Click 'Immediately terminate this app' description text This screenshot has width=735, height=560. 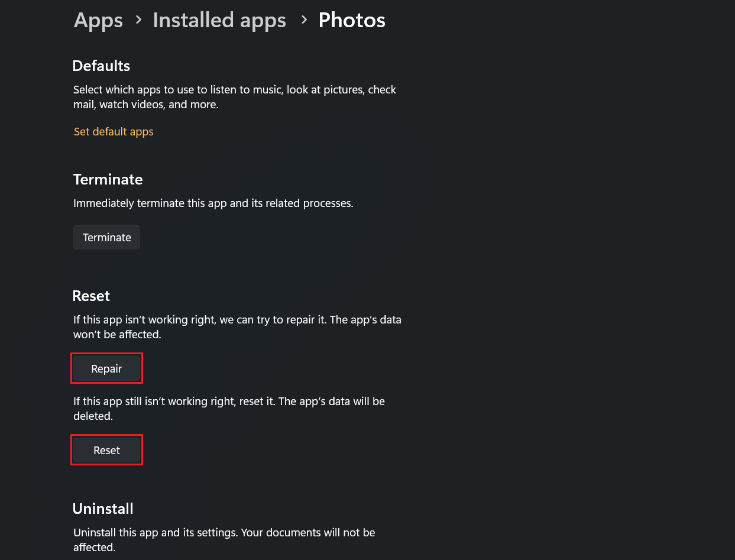pyautogui.click(x=213, y=203)
